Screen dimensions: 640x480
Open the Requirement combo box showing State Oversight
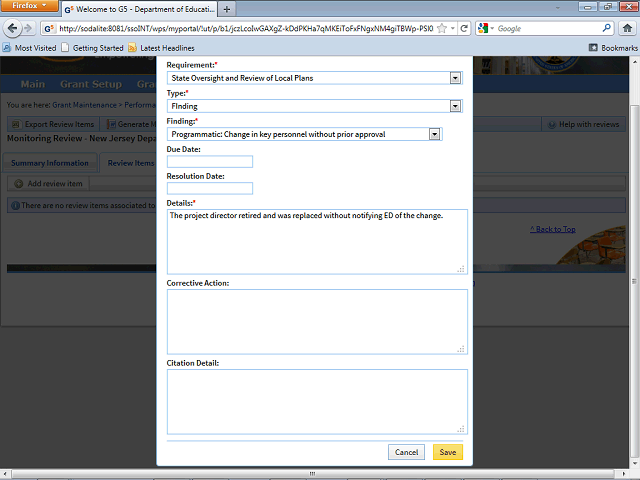(314, 78)
